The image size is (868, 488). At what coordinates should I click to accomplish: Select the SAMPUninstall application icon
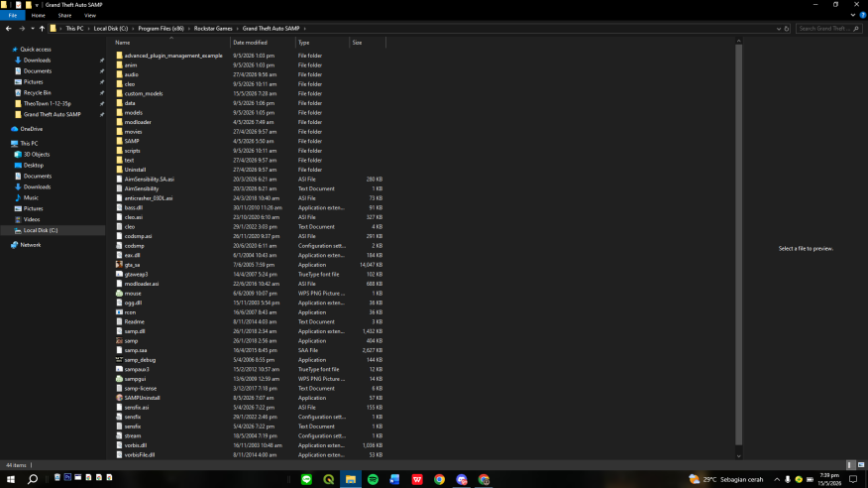pyautogui.click(x=119, y=398)
